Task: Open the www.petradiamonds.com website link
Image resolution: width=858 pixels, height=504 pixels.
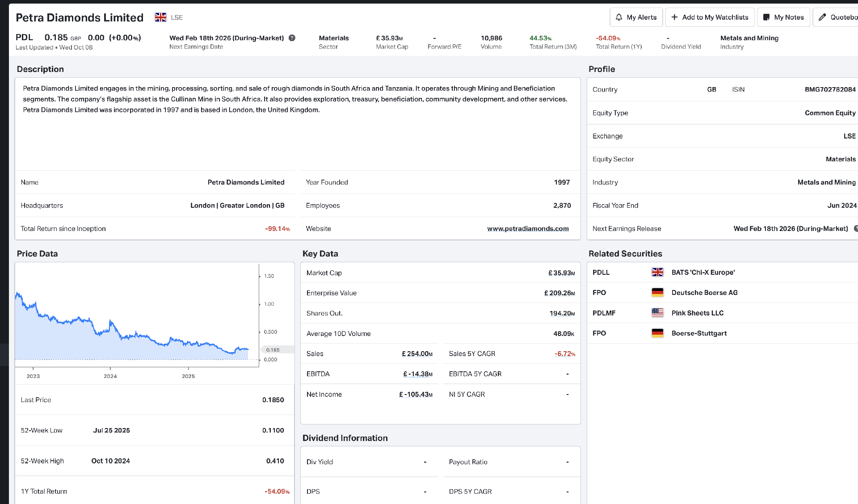Action: (x=528, y=229)
